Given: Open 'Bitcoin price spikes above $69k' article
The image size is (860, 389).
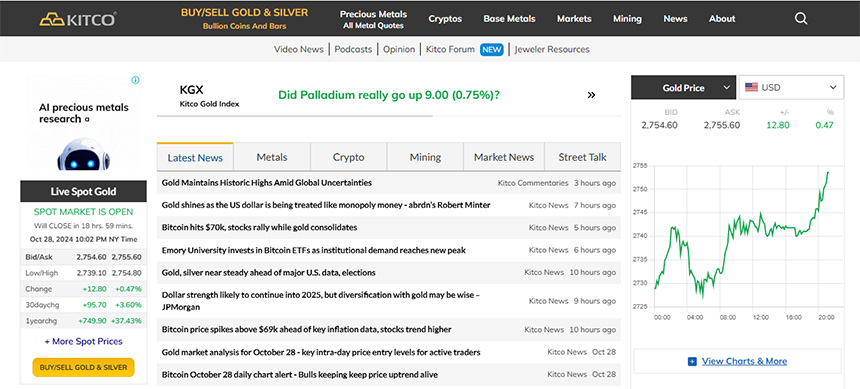Looking at the screenshot, I should click(307, 330).
